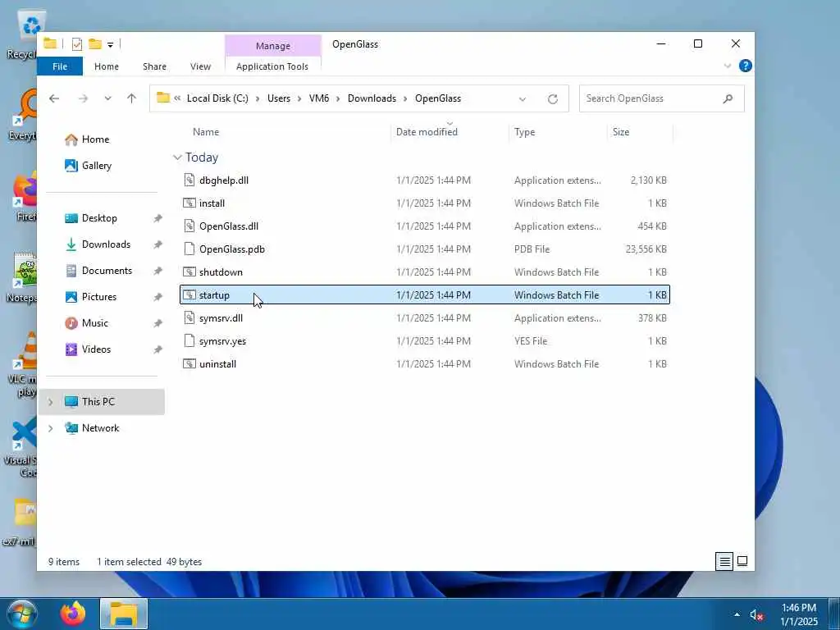Select the shutdown batch file icon
The image size is (840, 630).
[x=189, y=272]
